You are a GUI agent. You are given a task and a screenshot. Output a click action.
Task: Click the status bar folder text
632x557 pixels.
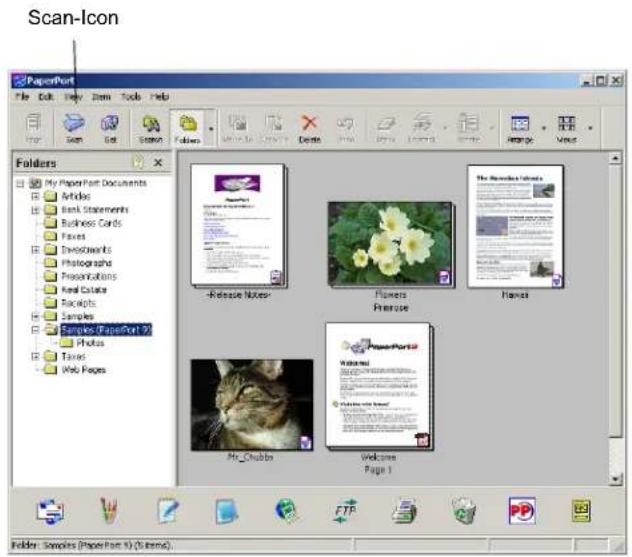[x=92, y=545]
